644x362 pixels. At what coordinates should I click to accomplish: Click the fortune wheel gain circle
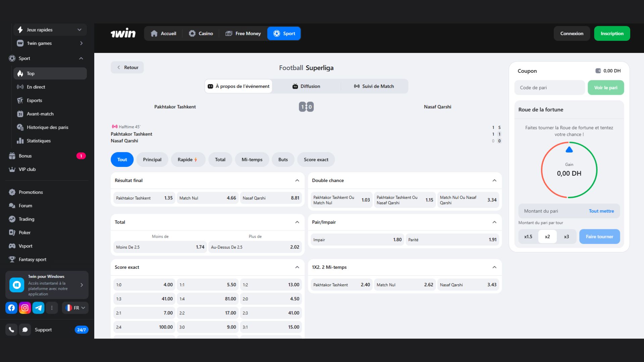[569, 170]
